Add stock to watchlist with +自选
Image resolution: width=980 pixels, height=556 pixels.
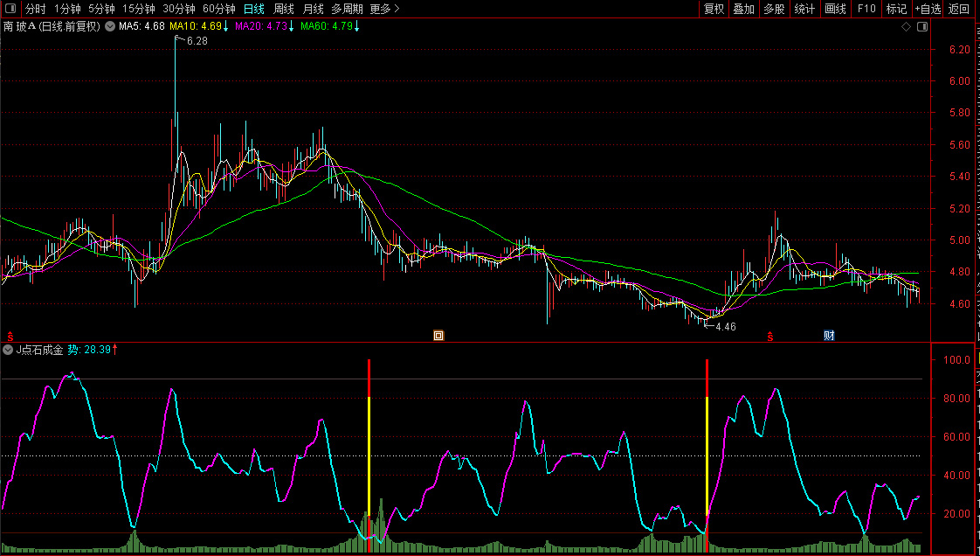[928, 9]
